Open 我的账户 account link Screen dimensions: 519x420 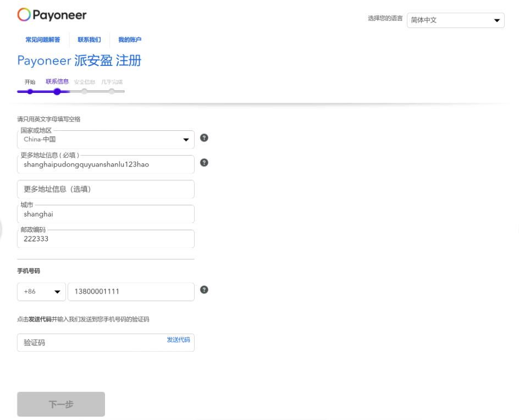point(130,40)
